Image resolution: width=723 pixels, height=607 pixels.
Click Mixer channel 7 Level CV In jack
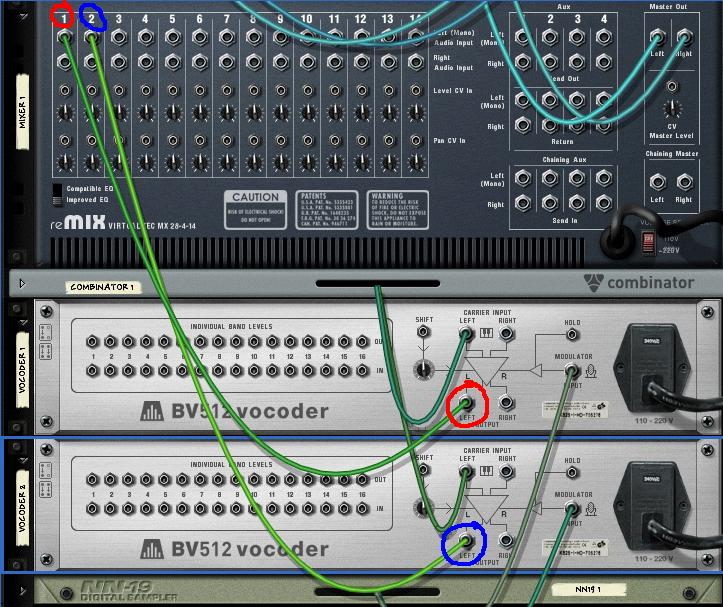pos(227,90)
